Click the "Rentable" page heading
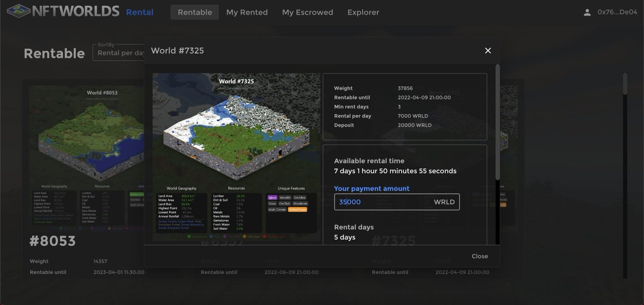 pyautogui.click(x=54, y=53)
